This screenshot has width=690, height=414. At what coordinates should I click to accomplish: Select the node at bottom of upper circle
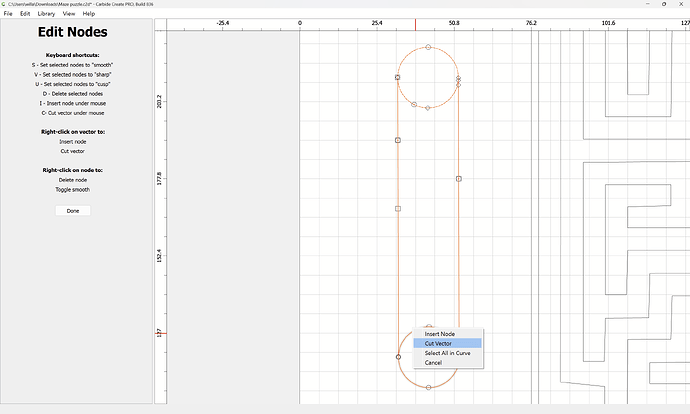pos(428,107)
